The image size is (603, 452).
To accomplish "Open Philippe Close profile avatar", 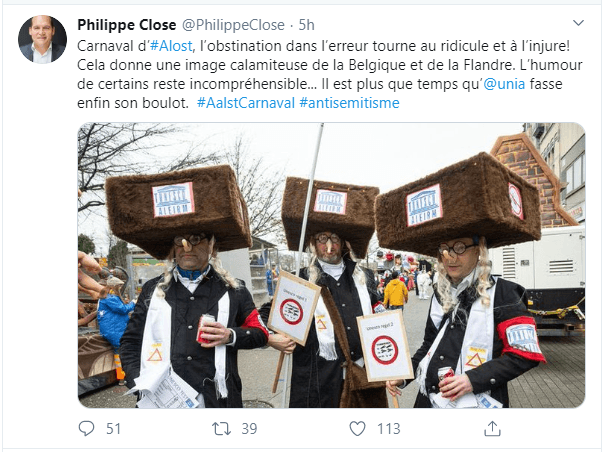I will point(42,39).
